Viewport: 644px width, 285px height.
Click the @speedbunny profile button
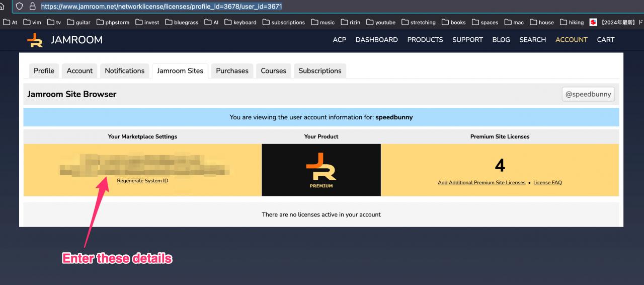click(x=588, y=94)
